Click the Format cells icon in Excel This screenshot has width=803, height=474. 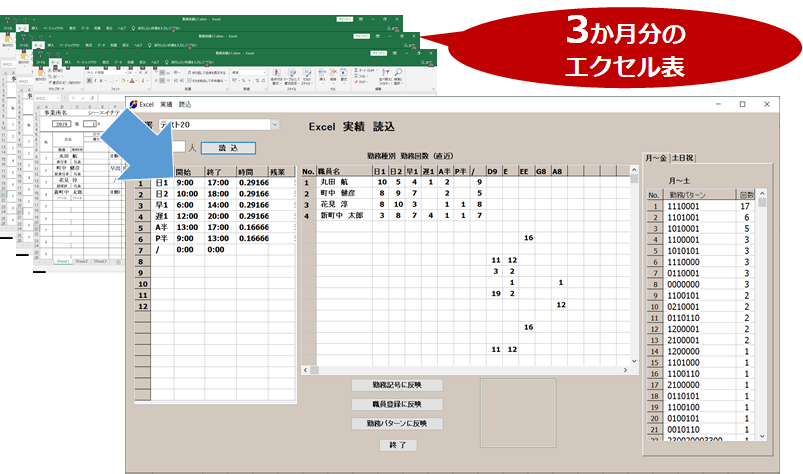[x=344, y=73]
